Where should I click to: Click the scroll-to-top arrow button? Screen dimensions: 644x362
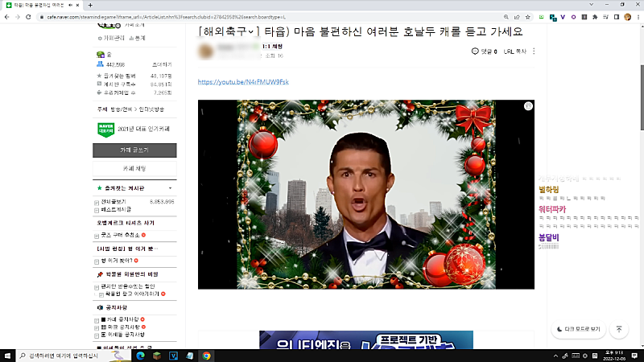pos(619,329)
